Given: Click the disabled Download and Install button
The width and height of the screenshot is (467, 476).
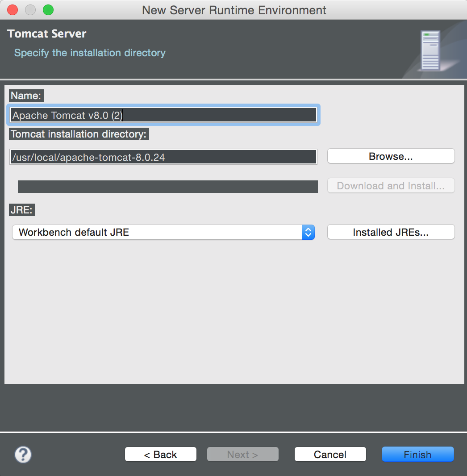Looking at the screenshot, I should point(391,185).
